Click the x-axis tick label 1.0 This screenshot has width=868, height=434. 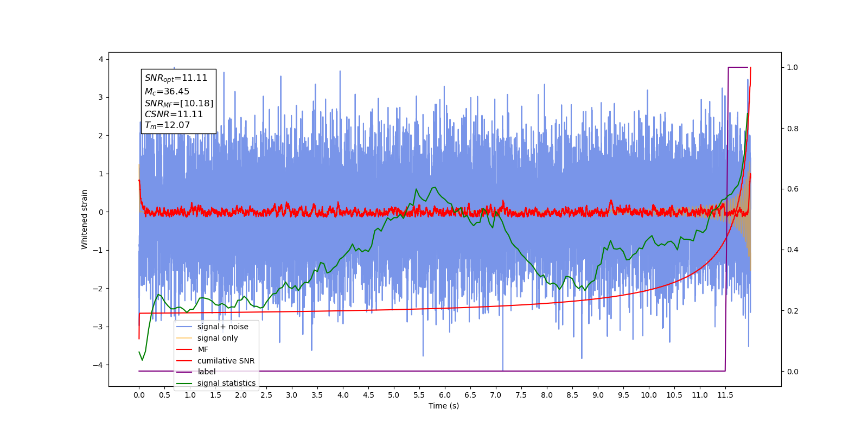point(190,395)
